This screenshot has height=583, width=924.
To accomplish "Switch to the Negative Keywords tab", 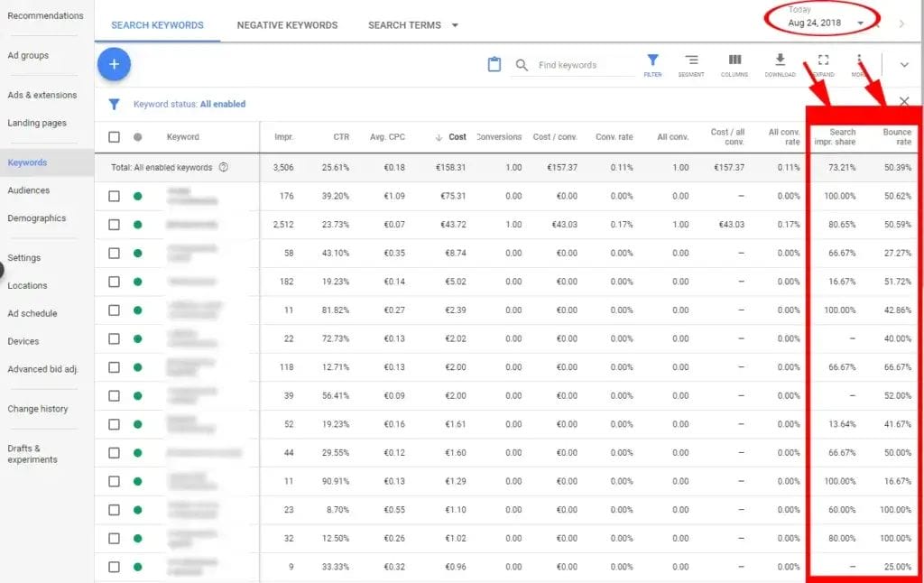I will coord(286,25).
